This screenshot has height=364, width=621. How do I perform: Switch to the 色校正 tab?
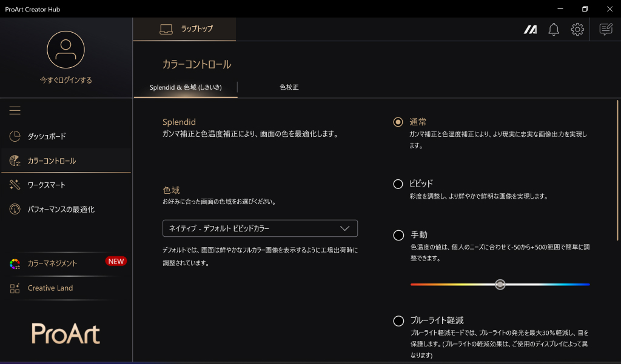pos(289,87)
